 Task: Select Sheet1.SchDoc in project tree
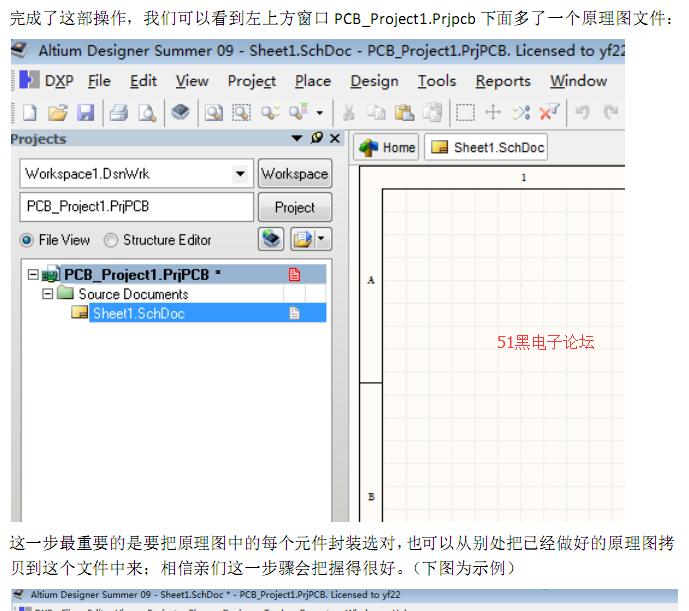point(138,313)
